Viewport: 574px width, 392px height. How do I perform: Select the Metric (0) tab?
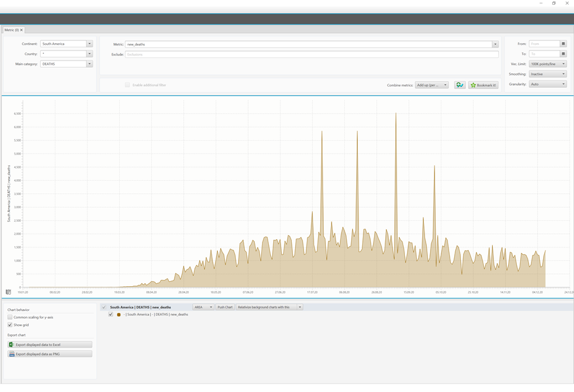(x=11, y=30)
